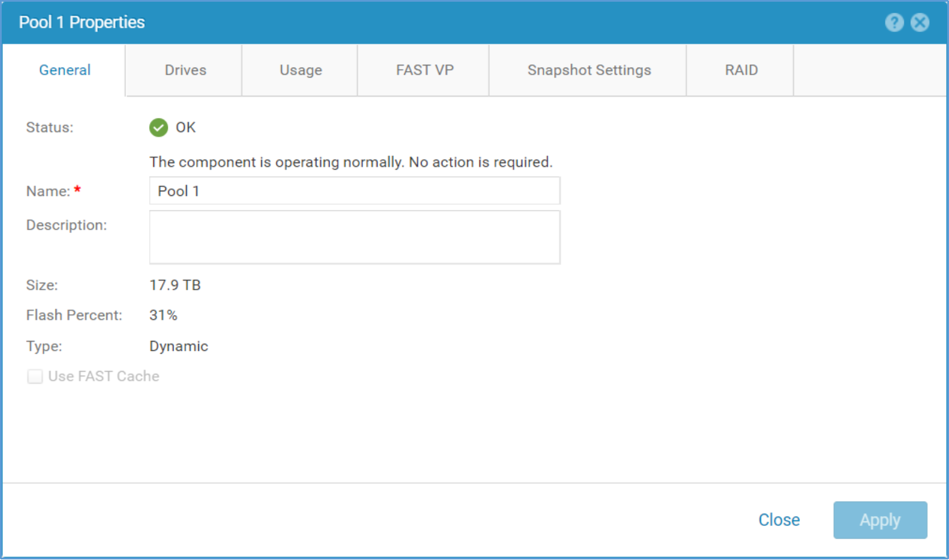This screenshot has height=560, width=949.
Task: Open the Drives tab
Action: point(185,70)
